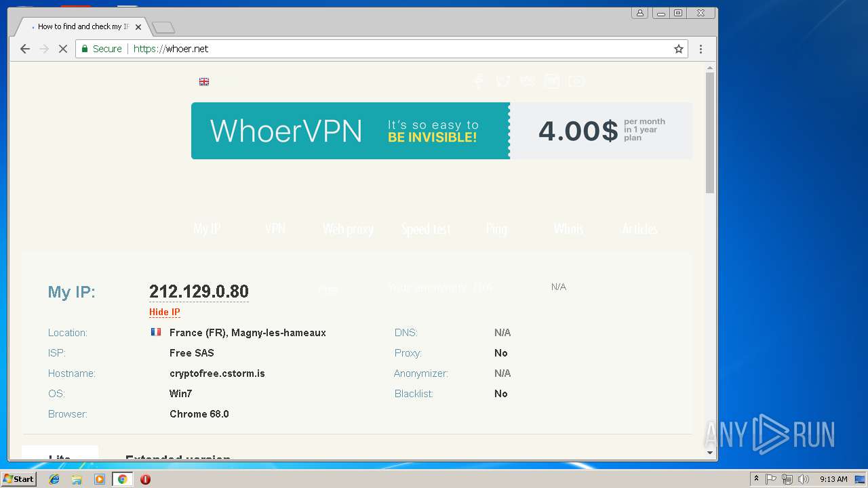
Task: Click the IP address 212.129.0.80
Action: coord(199,291)
